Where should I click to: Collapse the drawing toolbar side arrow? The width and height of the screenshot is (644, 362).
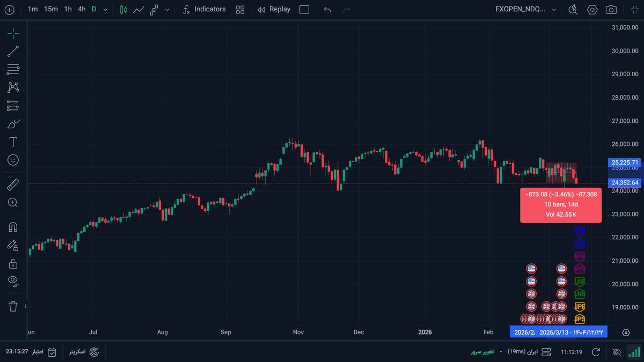click(x=25, y=306)
